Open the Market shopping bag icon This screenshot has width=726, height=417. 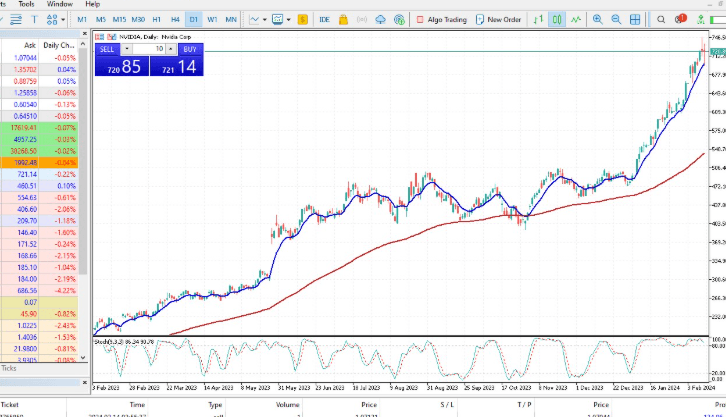pos(343,19)
